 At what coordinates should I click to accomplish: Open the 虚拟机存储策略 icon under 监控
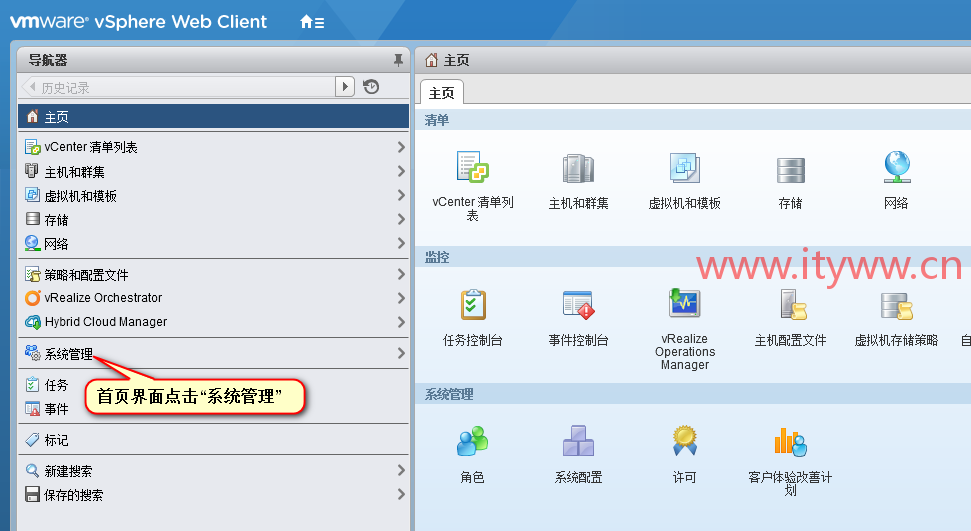tap(897, 306)
